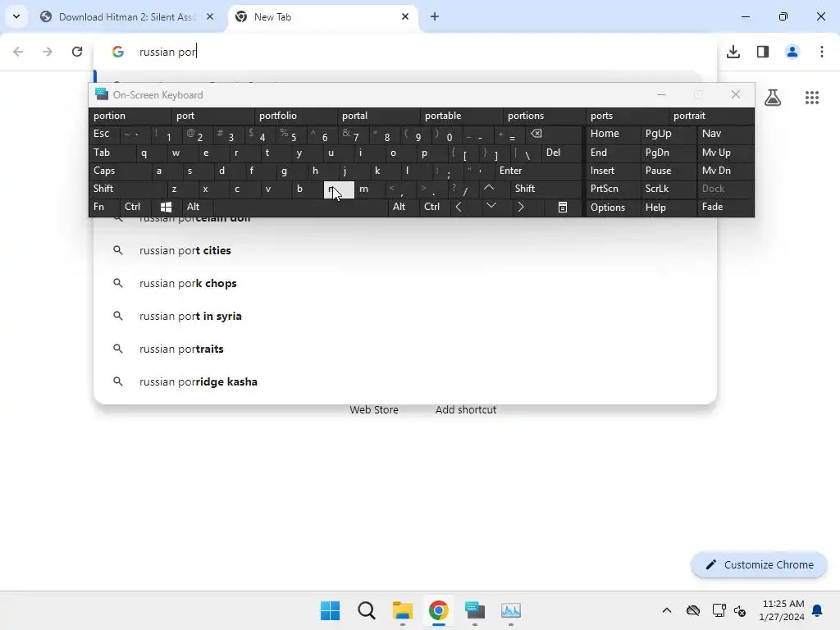Select suggestion 'russian portraits'

click(x=405, y=349)
